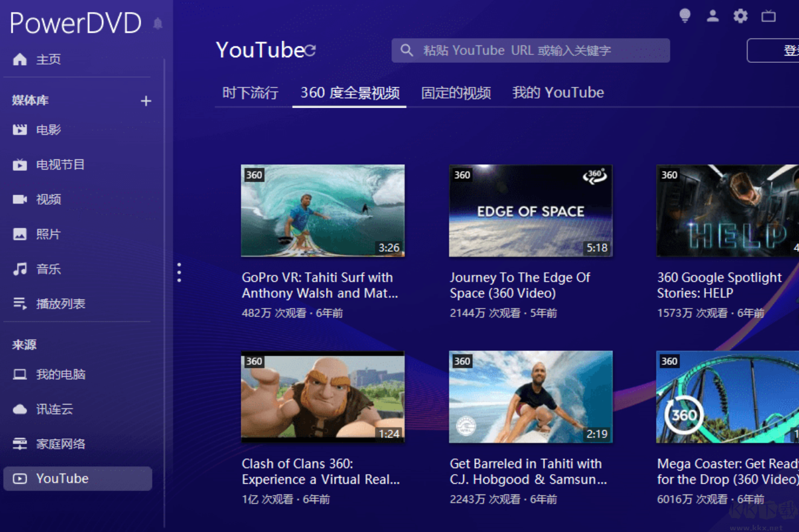Switch to Trending (时下流行) tab
The image size is (799, 532).
point(250,93)
